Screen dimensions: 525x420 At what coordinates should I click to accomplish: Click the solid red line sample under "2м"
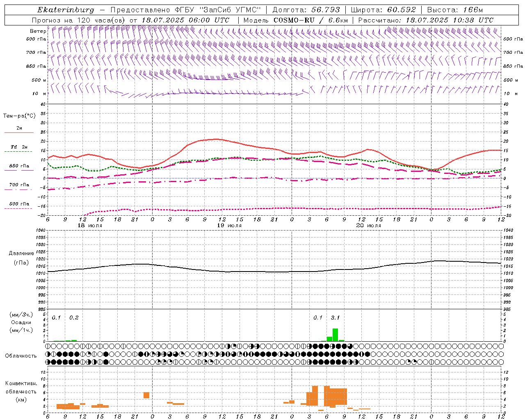tap(19, 133)
